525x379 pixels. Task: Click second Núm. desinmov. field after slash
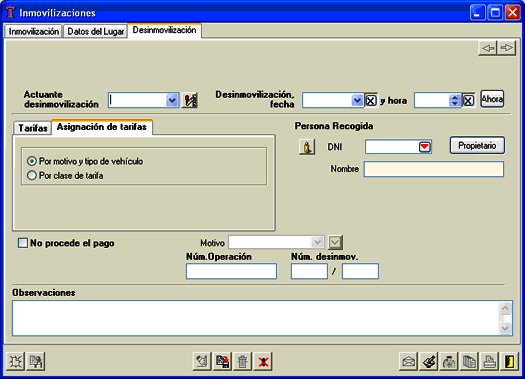[360, 271]
